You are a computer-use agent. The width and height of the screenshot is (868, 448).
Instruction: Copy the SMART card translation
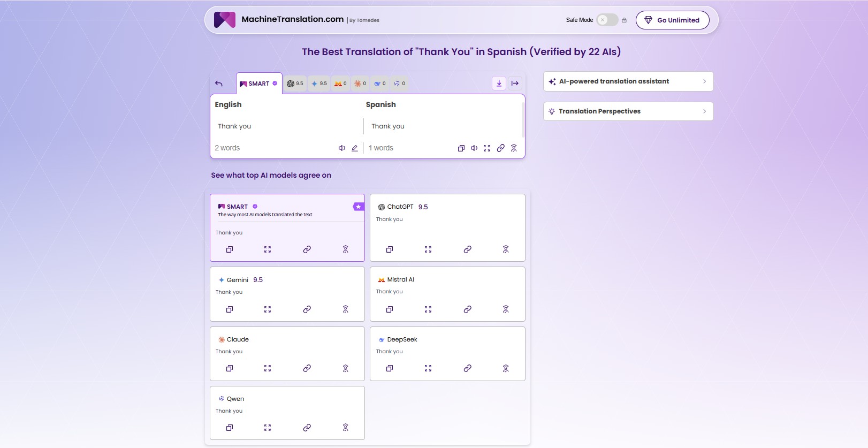pos(230,249)
